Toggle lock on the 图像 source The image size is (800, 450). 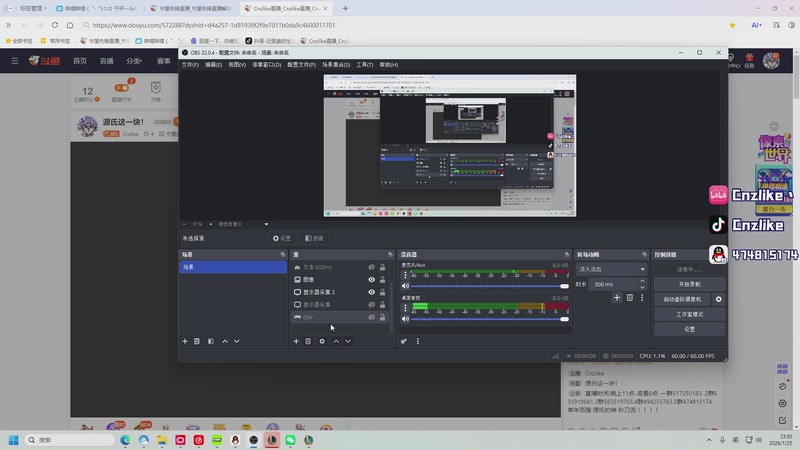(382, 280)
